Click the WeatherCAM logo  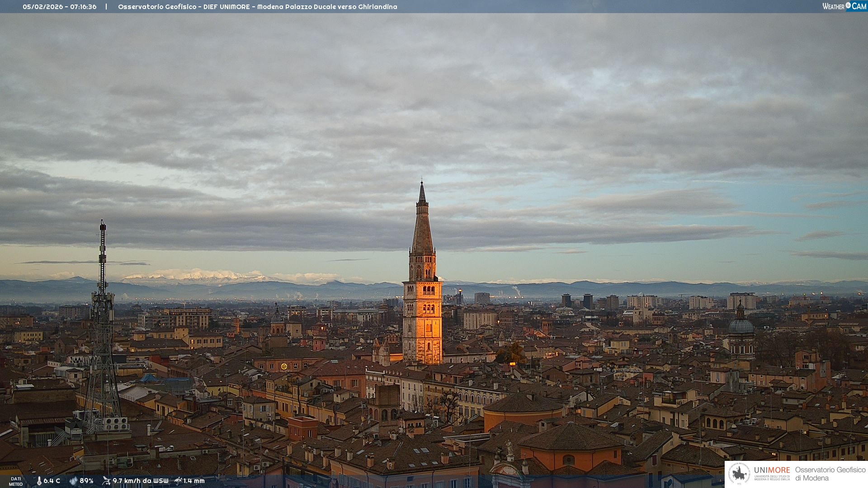click(x=844, y=6)
